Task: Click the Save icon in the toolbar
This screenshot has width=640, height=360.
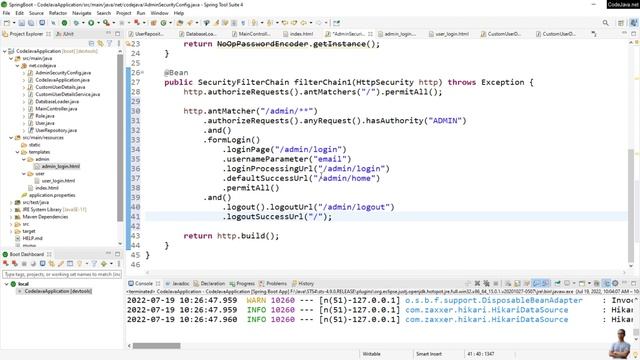Action: (x=22, y=23)
